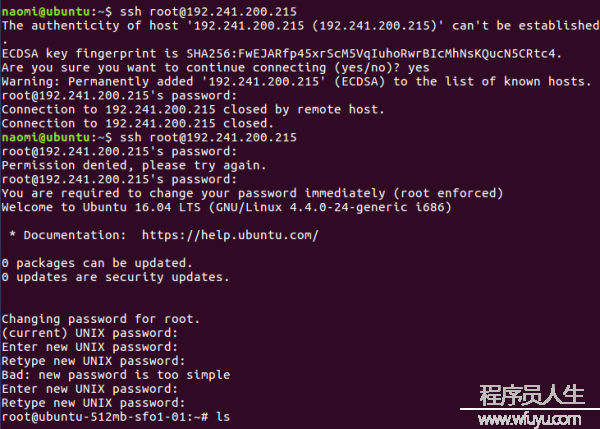Click the first ssh root@192.241.200.215 command
600x429 pixels.
coord(208,11)
